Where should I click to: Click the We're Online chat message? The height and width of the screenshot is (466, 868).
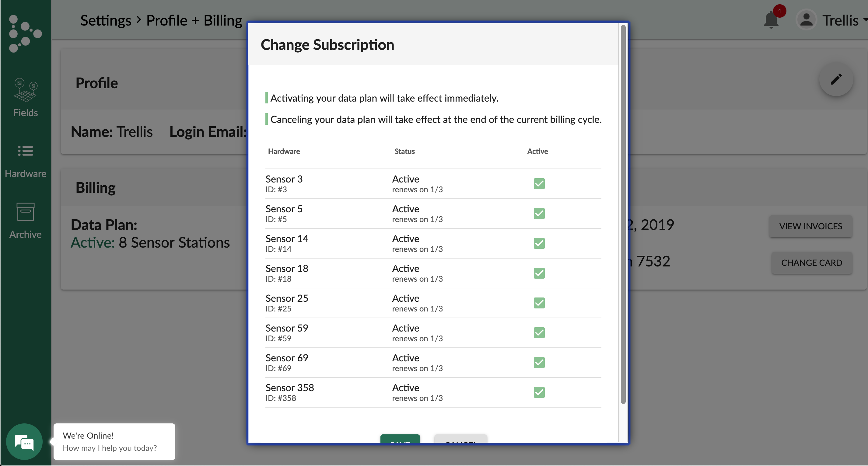coord(114,441)
